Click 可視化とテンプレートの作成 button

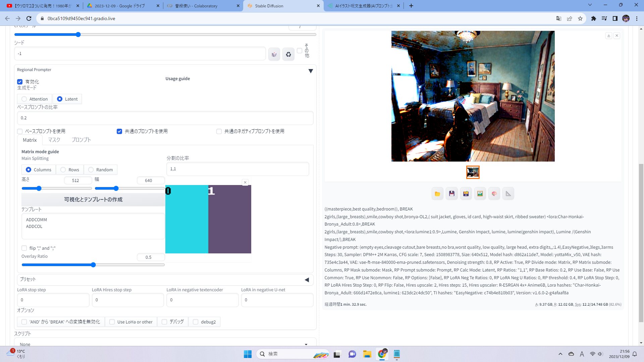(93, 199)
